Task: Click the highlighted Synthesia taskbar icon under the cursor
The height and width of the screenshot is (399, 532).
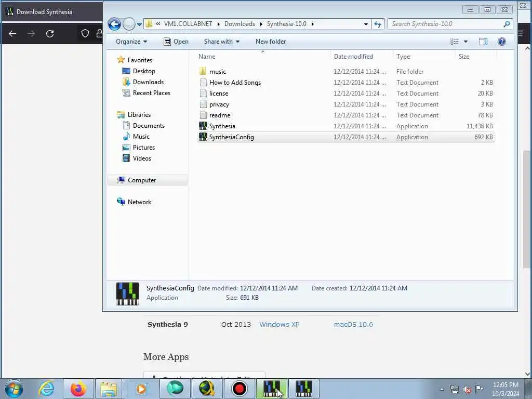Action: [x=272, y=389]
